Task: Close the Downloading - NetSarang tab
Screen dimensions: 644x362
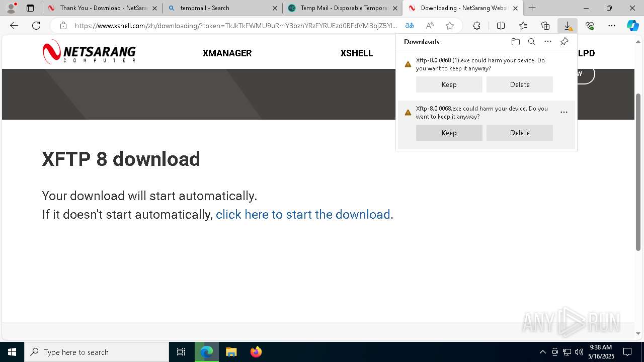Action: coord(515,8)
